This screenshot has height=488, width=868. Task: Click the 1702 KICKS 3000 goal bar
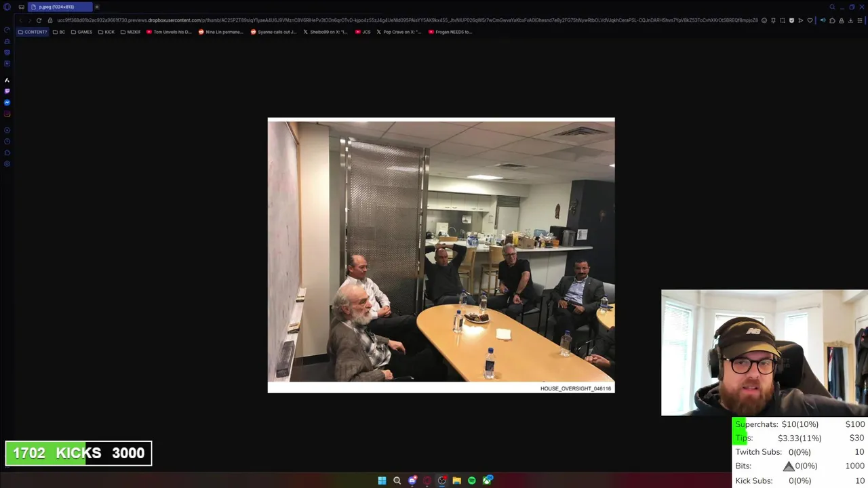[x=79, y=453]
